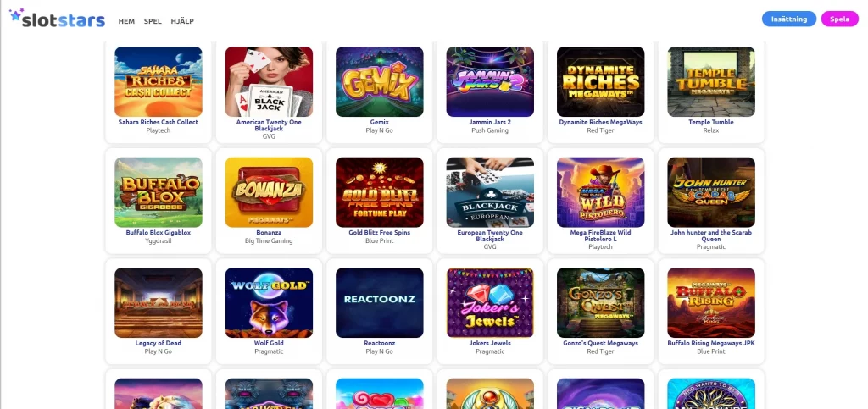Open the Bonanza Megaways game tile
Viewport: 868px width, 409px height.
(x=269, y=192)
